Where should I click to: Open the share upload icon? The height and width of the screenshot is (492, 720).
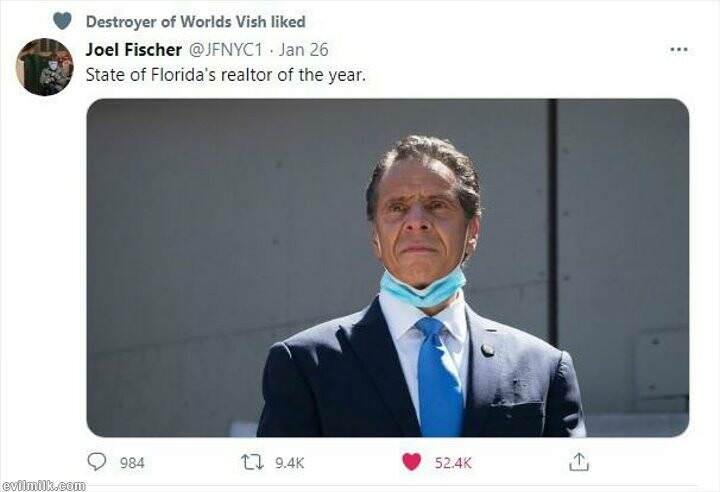point(578,462)
